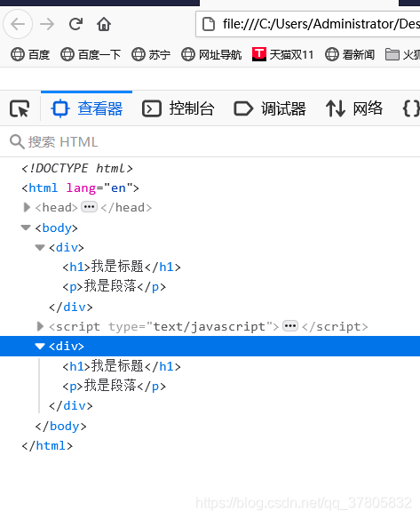Switch to the 控制台 tab
Viewport: 420px width, 519px height.
point(178,108)
